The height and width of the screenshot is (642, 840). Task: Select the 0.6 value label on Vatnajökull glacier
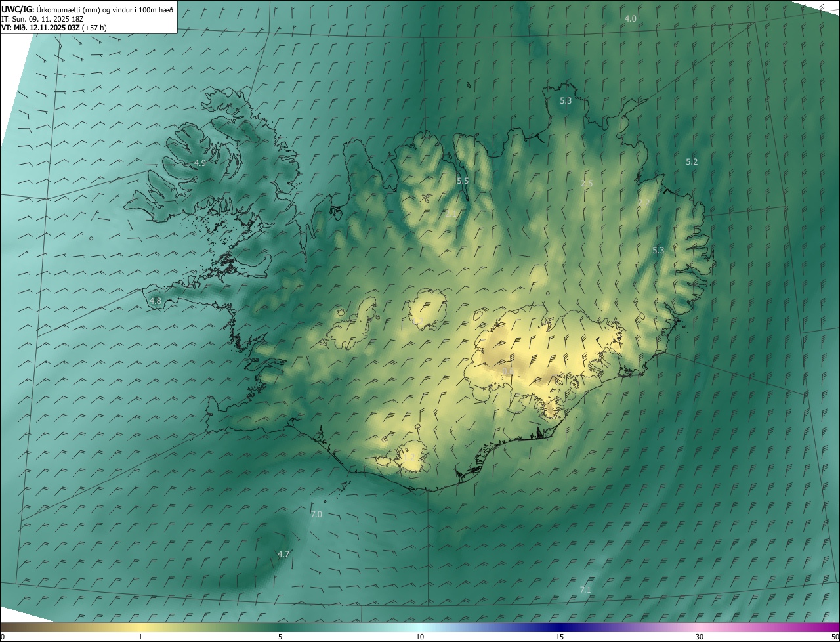click(507, 372)
